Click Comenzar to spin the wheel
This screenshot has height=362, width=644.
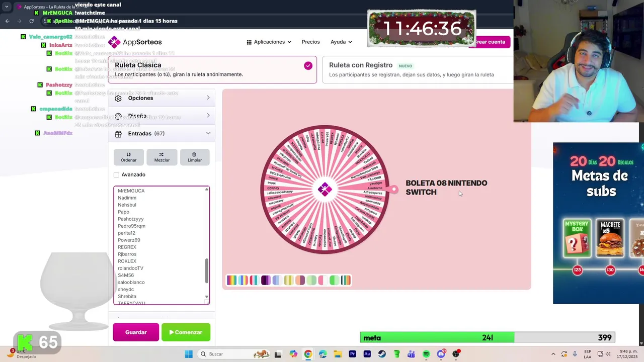pos(186,332)
